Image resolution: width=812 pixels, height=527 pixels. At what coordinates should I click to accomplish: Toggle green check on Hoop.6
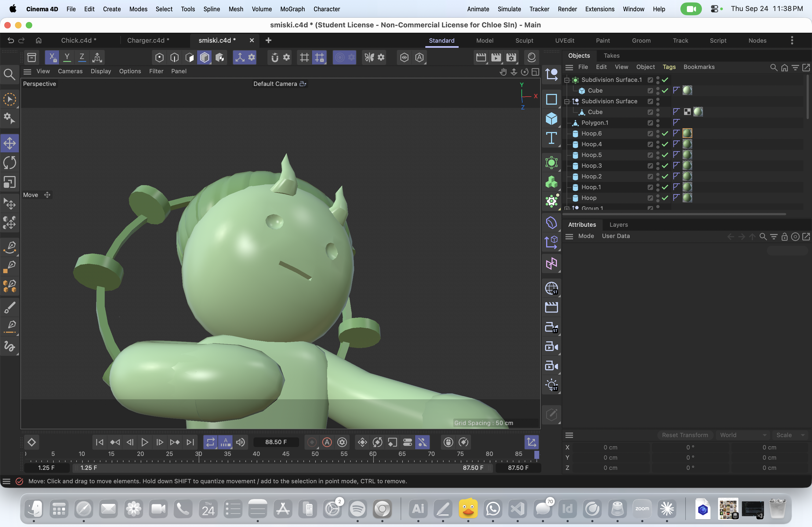665,133
